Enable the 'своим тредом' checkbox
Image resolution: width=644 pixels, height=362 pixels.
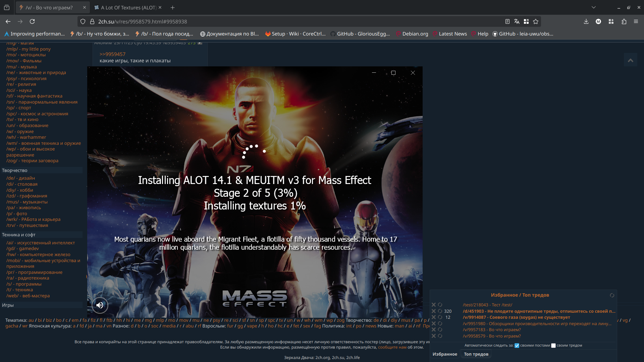[x=553, y=346]
